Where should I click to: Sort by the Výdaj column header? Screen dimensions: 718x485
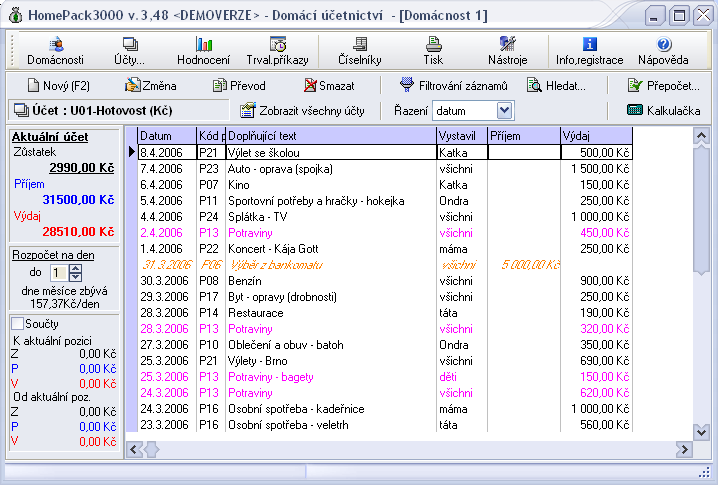click(595, 135)
